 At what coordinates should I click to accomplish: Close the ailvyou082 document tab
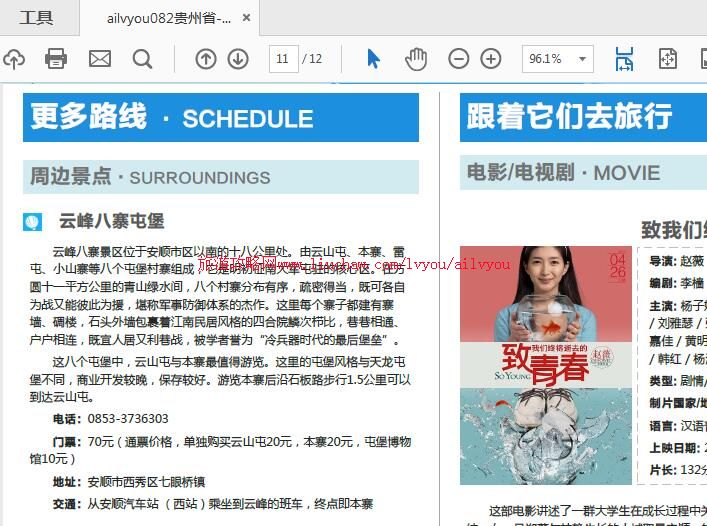pyautogui.click(x=247, y=18)
